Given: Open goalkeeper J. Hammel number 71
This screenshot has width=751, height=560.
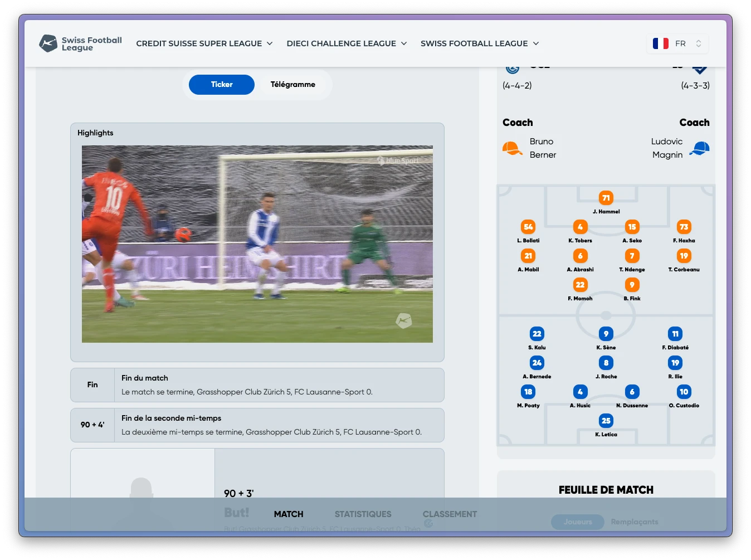Looking at the screenshot, I should point(606,202).
